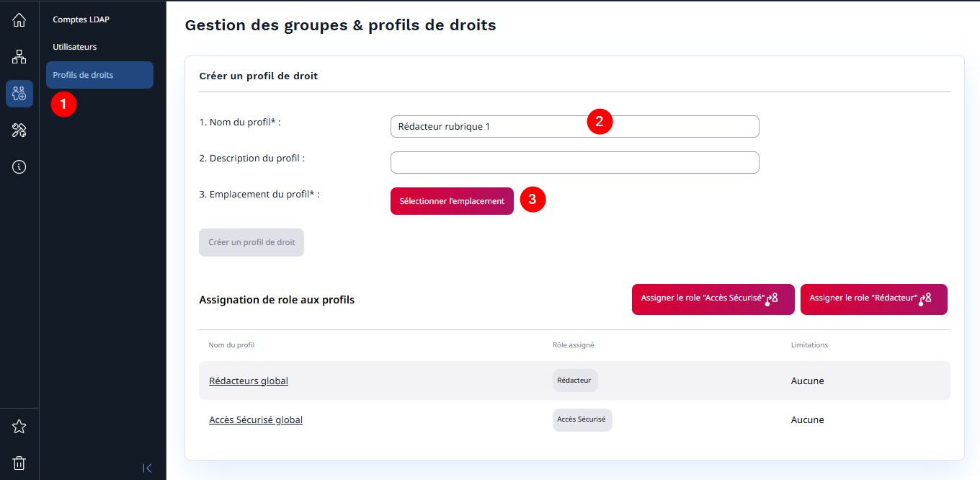The height and width of the screenshot is (480, 980).
Task: Click the info icon in the sidebar
Action: 19,166
